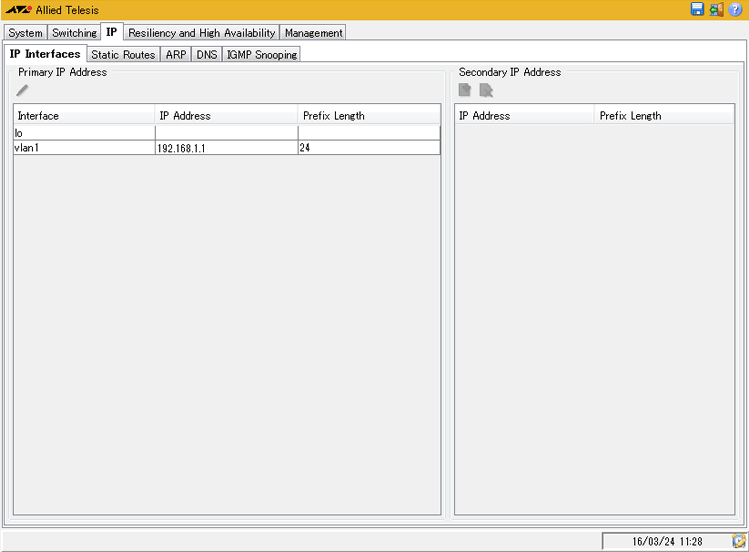Screen dimensions: 749x552
Task: Sort by Prefix Length column in Primary table
Action: point(368,115)
